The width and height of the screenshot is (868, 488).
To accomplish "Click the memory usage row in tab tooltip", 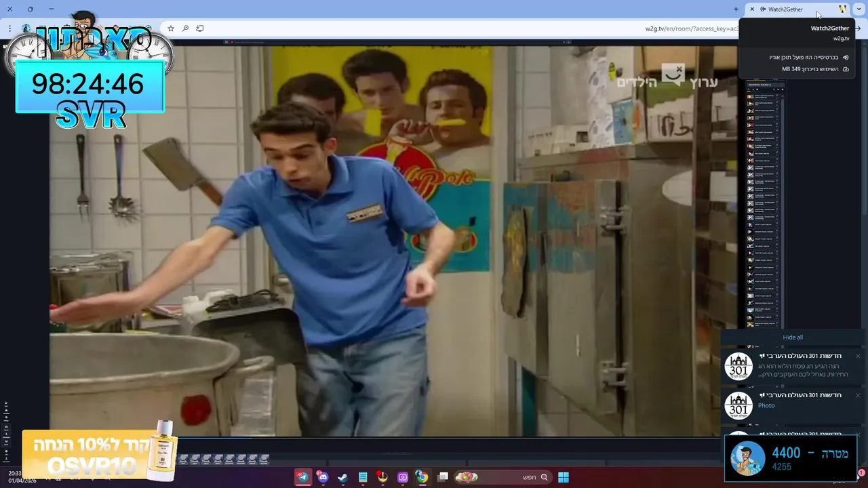I will 815,69.
